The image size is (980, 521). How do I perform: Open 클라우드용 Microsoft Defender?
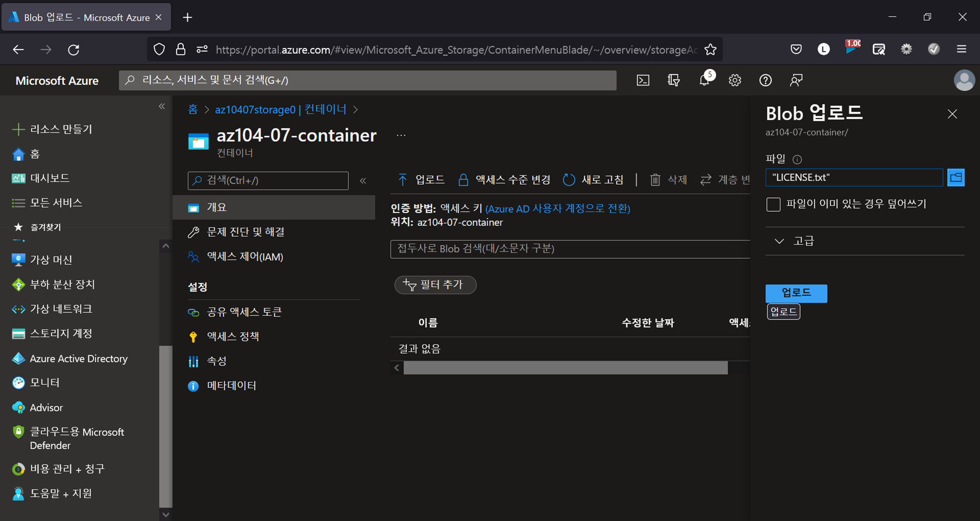point(68,438)
